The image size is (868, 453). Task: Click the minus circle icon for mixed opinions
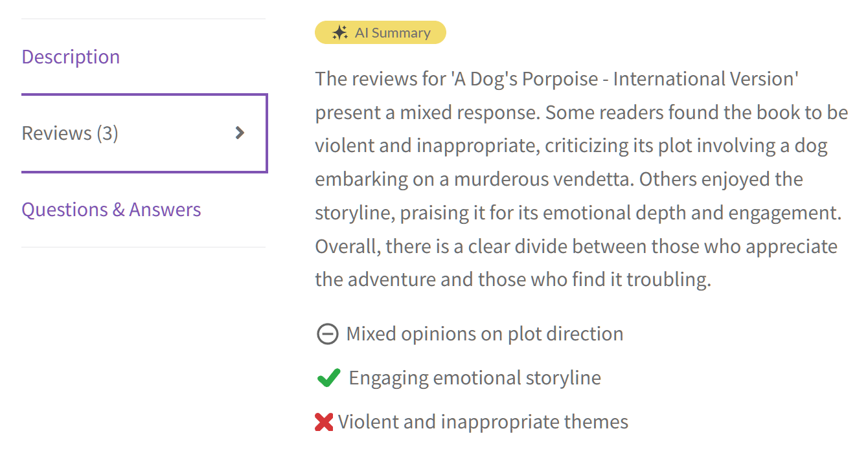[327, 334]
